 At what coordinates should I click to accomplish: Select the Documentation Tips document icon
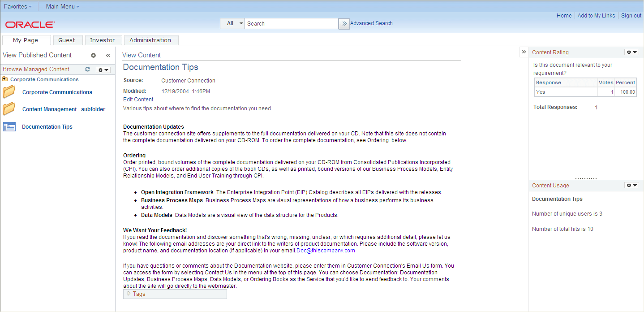(9, 126)
